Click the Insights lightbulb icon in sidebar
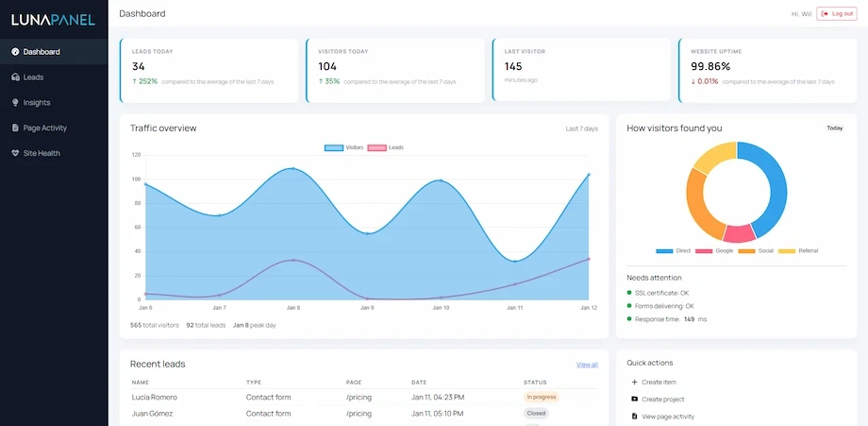This screenshot has width=868, height=426. [15, 102]
